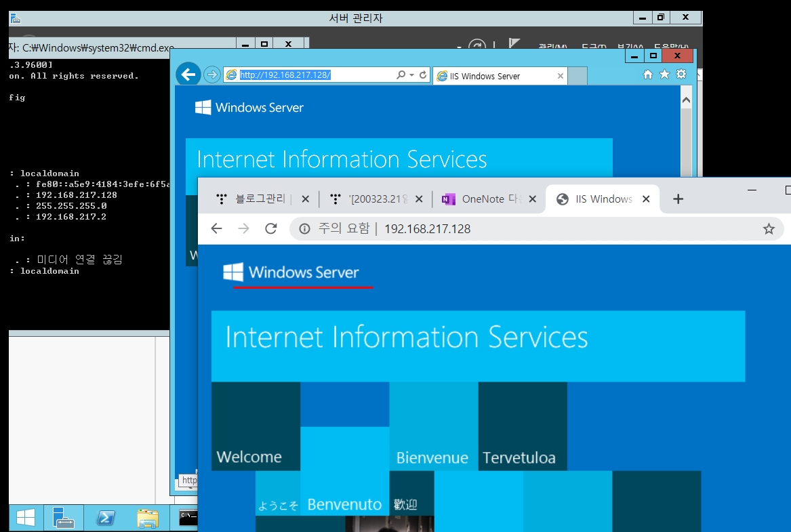This screenshot has height=532, width=791.
Task: Open the Internet Explorer home page icon
Action: 648,75
